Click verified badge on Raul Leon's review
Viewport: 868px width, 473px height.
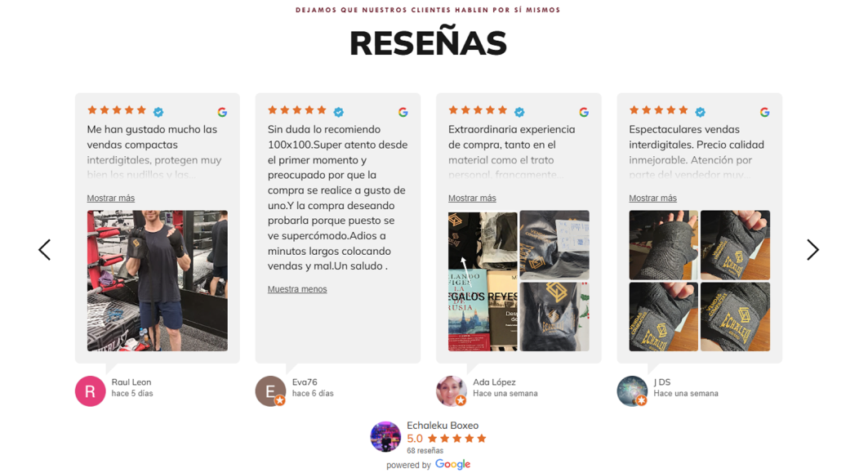click(x=158, y=112)
